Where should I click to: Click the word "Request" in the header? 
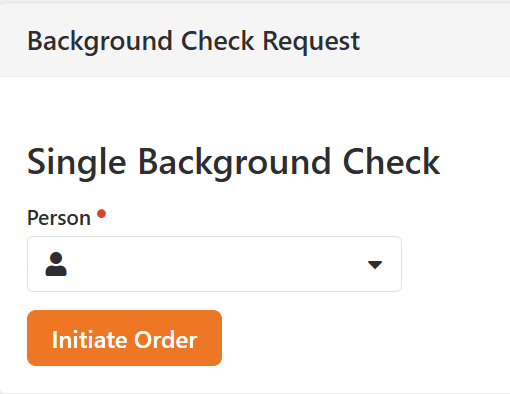pos(311,42)
